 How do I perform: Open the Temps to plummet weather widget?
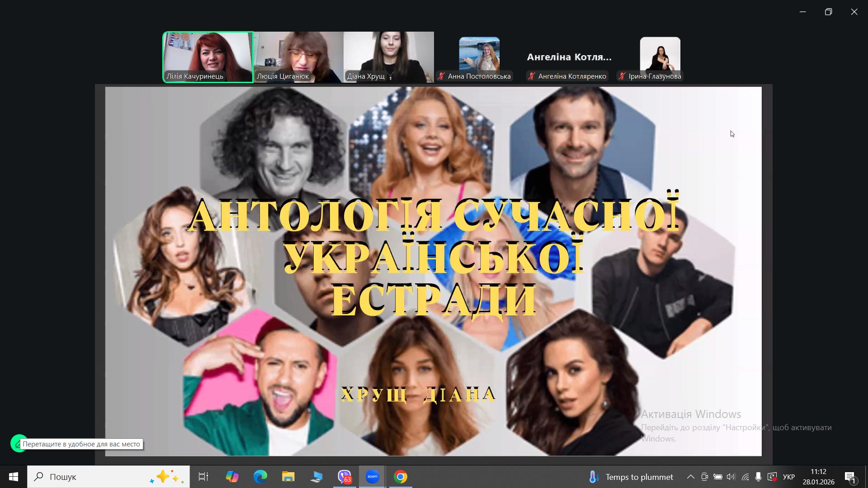pos(631,477)
